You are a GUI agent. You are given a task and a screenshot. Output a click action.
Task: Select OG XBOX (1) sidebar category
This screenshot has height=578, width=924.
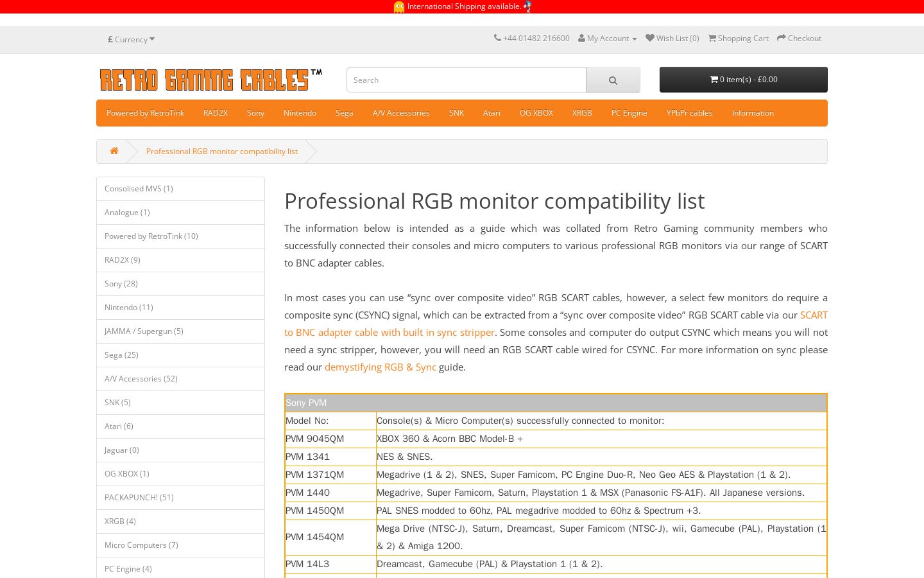pos(180,474)
